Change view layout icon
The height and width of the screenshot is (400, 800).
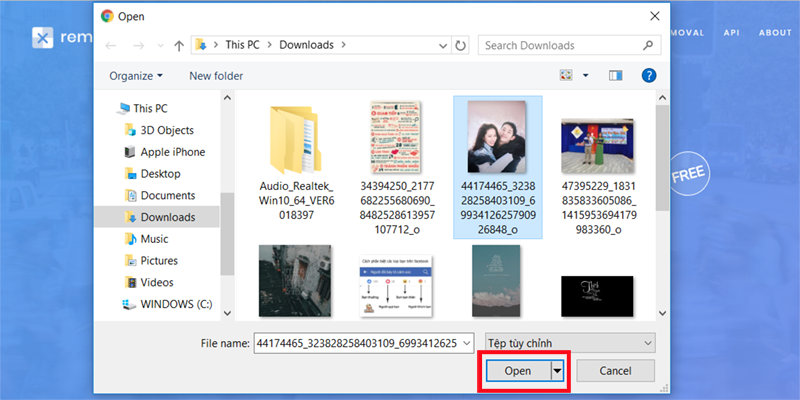pyautogui.click(x=565, y=76)
